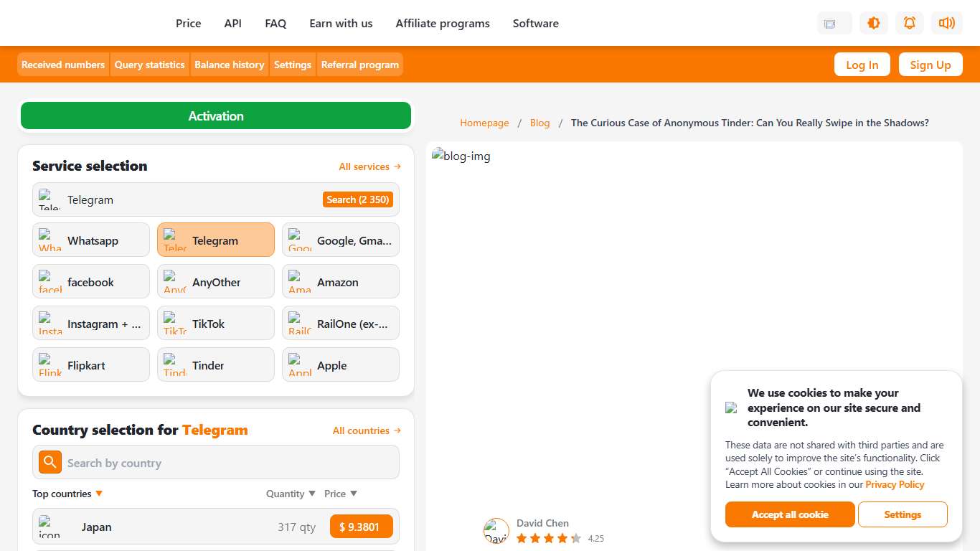Select the Whatsapp service icon
The width and height of the screenshot is (980, 551).
tap(50, 240)
